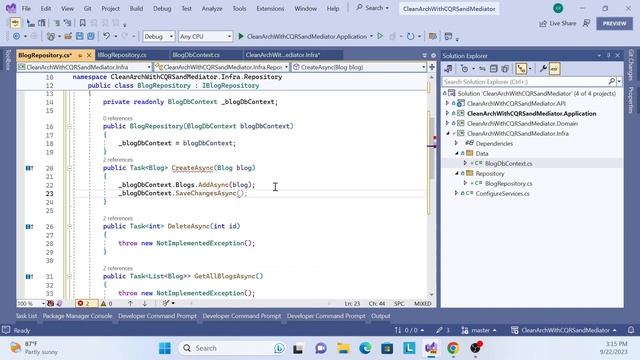Screen dimensions: 640x360
Task: Open the Debug menu
Action: (162, 8)
